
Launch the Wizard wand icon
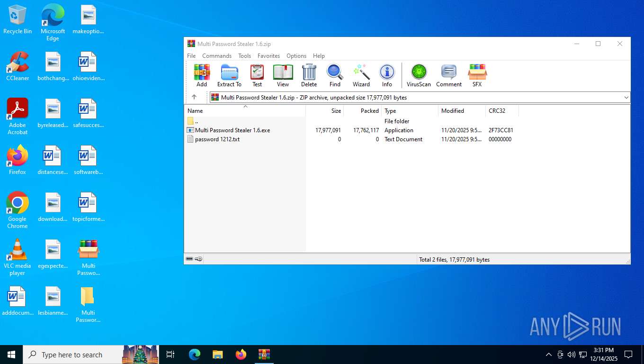coord(361,76)
